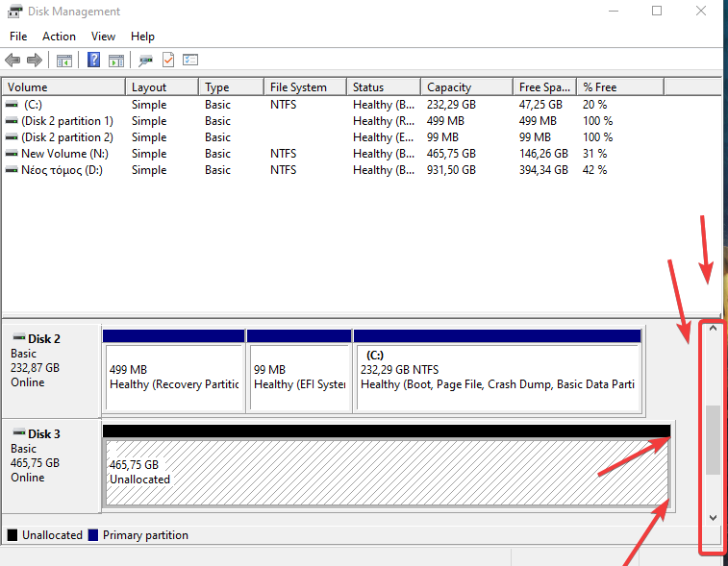This screenshot has width=728, height=566.
Task: Open the View menu
Action: point(103,37)
